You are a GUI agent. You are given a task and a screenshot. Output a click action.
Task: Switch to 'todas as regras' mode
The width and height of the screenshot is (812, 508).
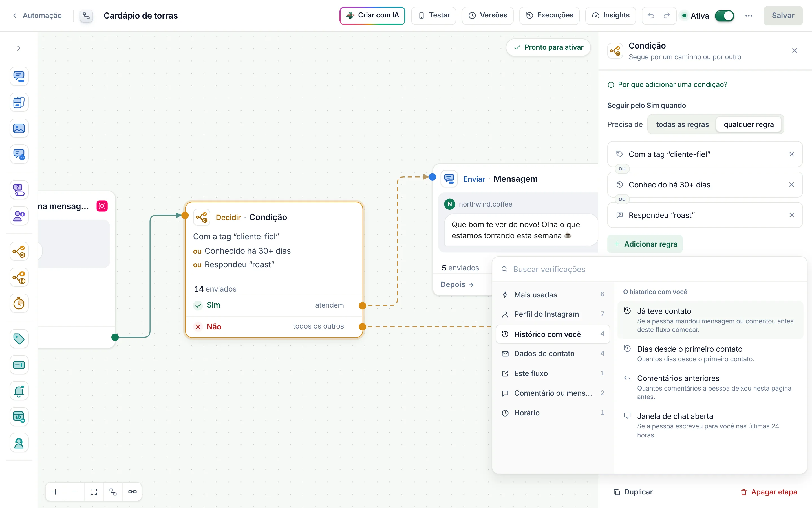point(682,125)
